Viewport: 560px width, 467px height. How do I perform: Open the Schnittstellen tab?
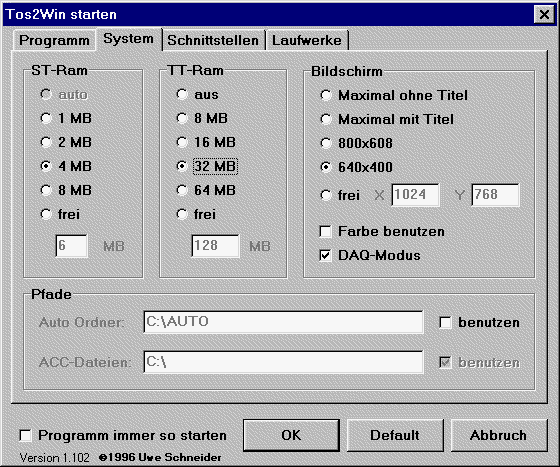[x=213, y=40]
